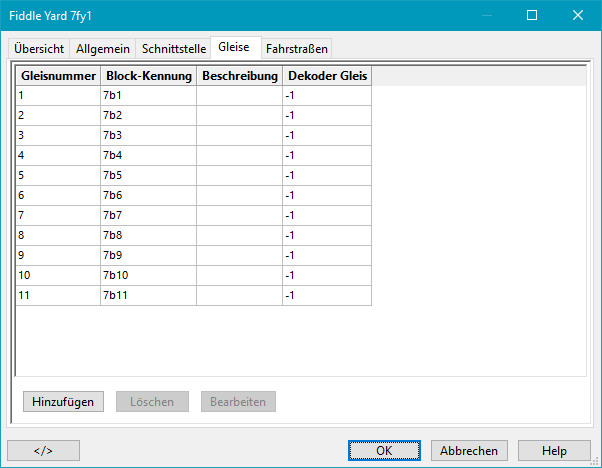Click the Beschreibung column header
Screen dimensions: 602x468
[239, 76]
